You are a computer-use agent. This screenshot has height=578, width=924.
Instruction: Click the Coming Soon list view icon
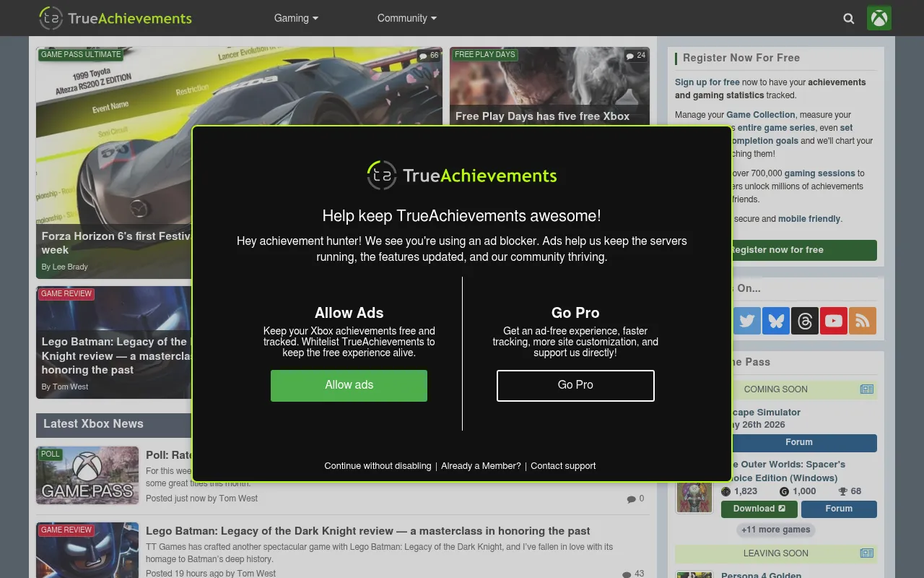click(x=867, y=389)
